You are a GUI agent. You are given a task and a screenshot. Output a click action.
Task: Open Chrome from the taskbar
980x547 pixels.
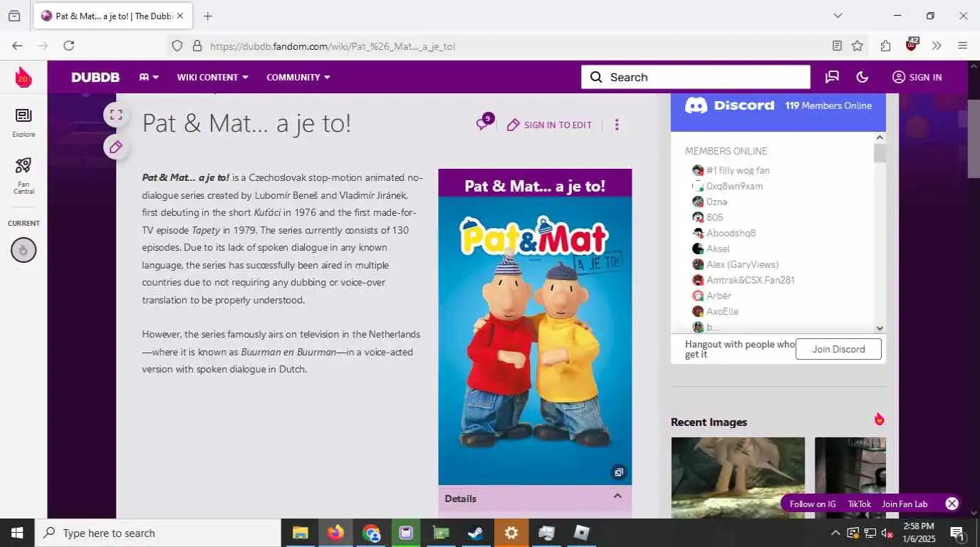click(371, 533)
